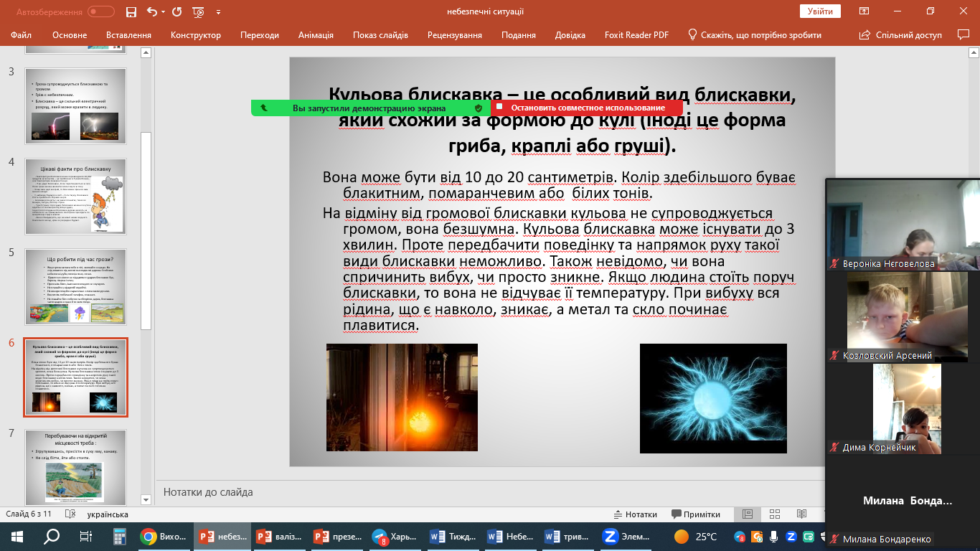Switch to the Вставлення ribbon tab
The height and width of the screenshot is (551, 980).
click(128, 35)
